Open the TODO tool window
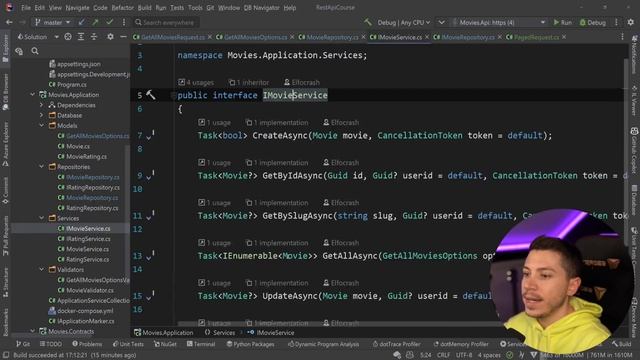 pyautogui.click(x=51, y=344)
